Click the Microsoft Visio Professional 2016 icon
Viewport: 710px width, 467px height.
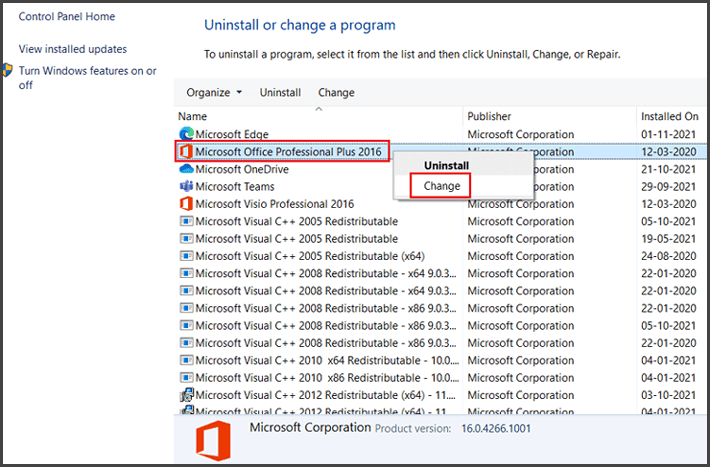(185, 204)
